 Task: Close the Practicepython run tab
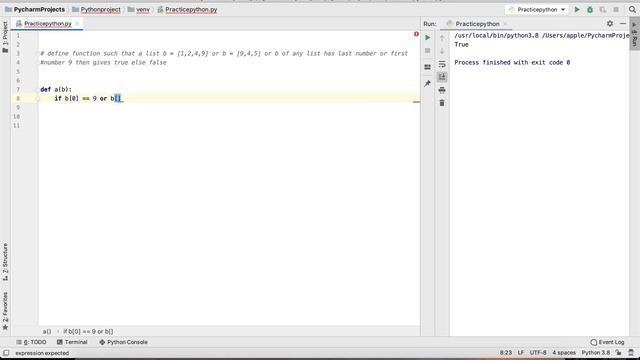505,24
